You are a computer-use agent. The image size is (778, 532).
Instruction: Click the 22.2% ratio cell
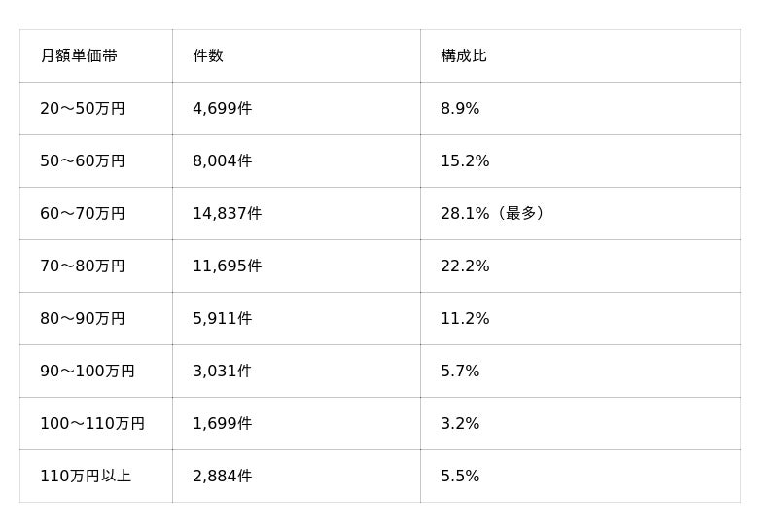(x=465, y=266)
